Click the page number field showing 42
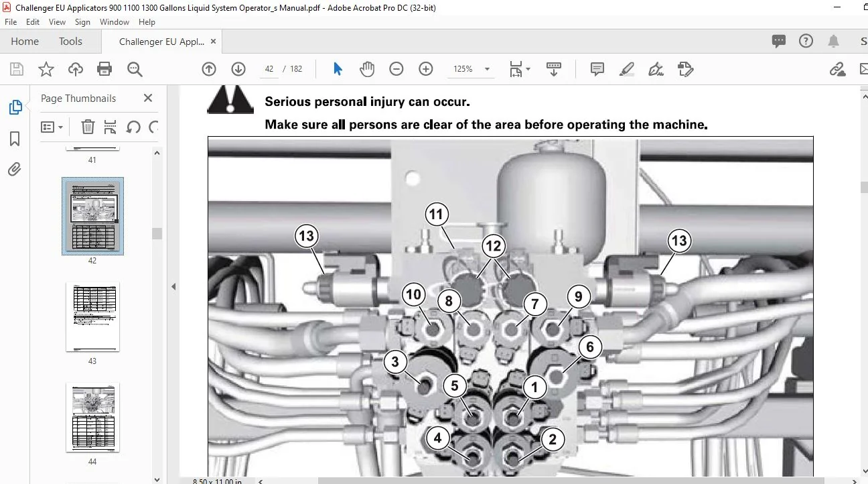The width and height of the screenshot is (868, 484). (x=269, y=69)
